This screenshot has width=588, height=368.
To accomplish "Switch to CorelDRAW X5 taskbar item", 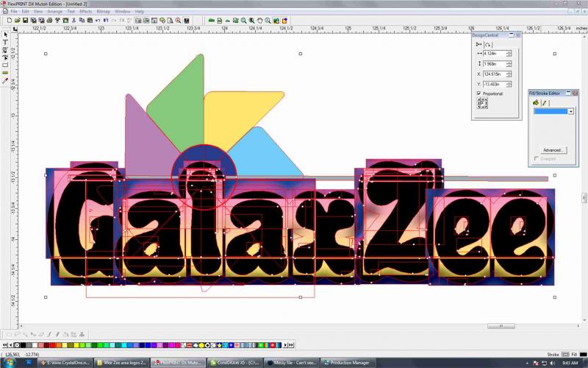I will click(x=234, y=363).
